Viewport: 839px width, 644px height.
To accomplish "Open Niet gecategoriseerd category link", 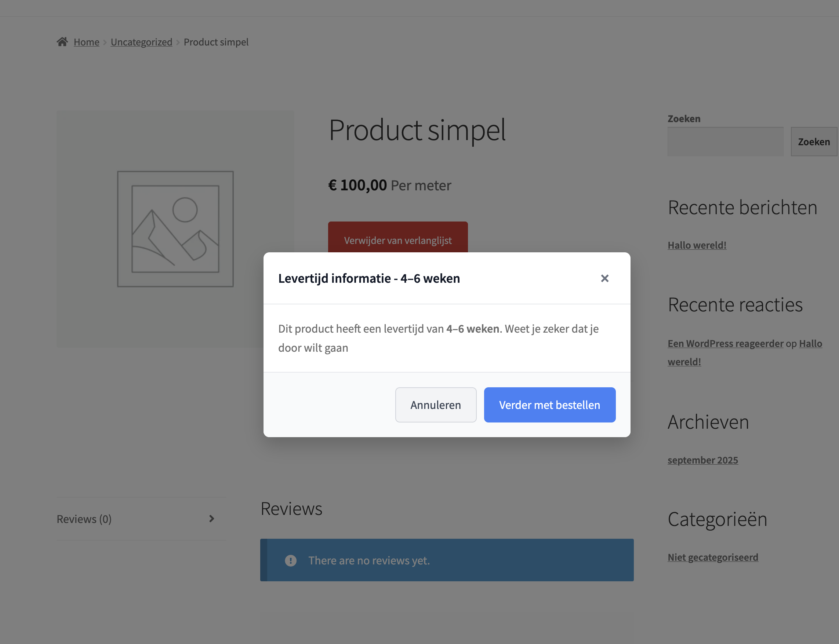I will click(x=712, y=557).
